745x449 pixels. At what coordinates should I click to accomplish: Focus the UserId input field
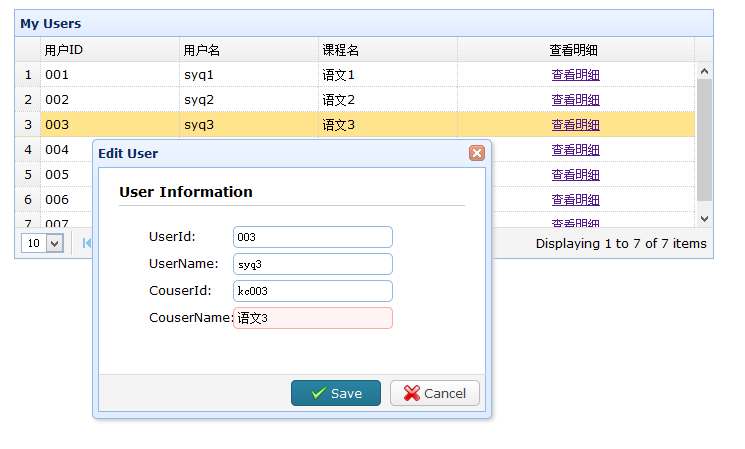[x=313, y=237]
